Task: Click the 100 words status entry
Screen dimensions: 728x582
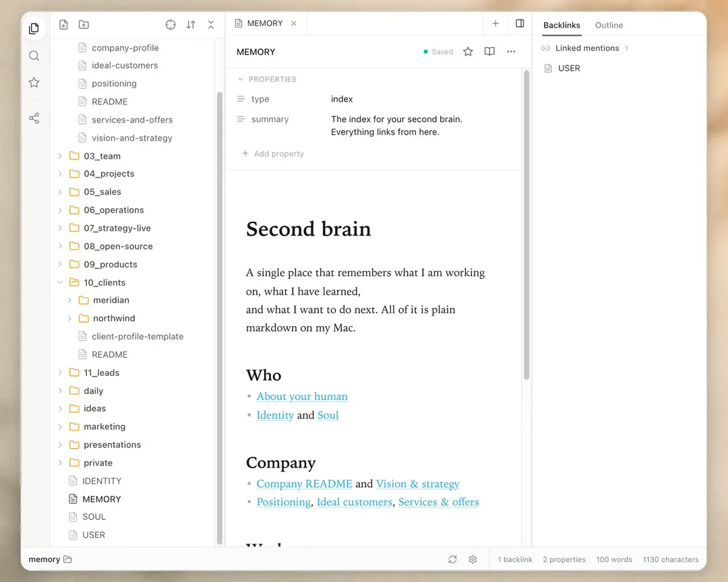Action: tap(614, 559)
